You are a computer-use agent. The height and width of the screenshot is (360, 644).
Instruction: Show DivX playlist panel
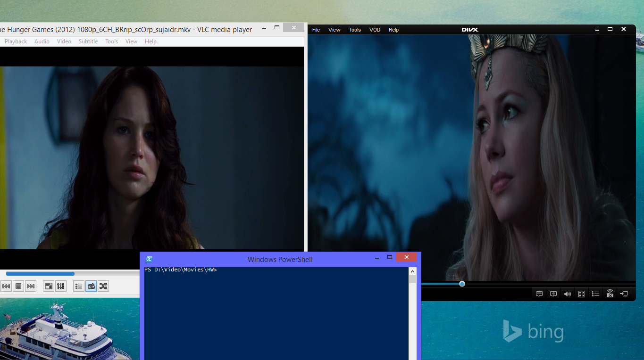596,294
